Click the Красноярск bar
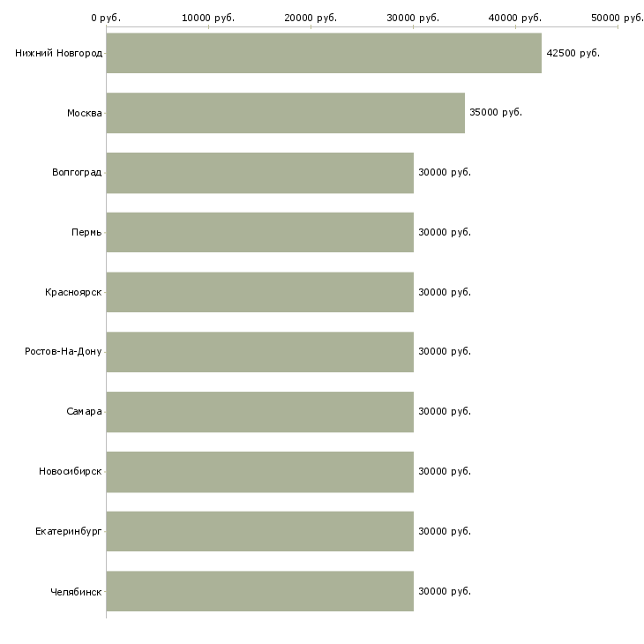Image resolution: width=644 pixels, height=644 pixels. 260,292
